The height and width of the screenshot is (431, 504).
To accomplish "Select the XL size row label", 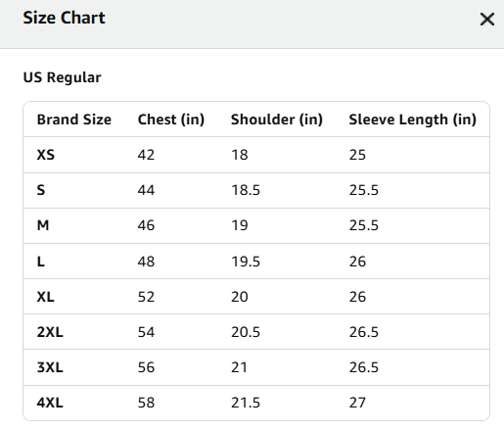I will click(46, 297).
